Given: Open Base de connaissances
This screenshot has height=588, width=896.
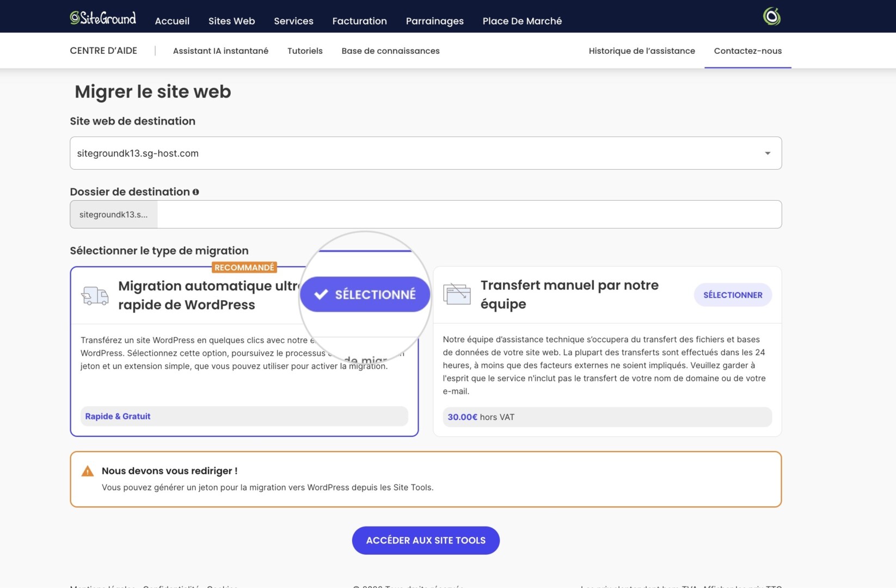Looking at the screenshot, I should click(x=390, y=51).
